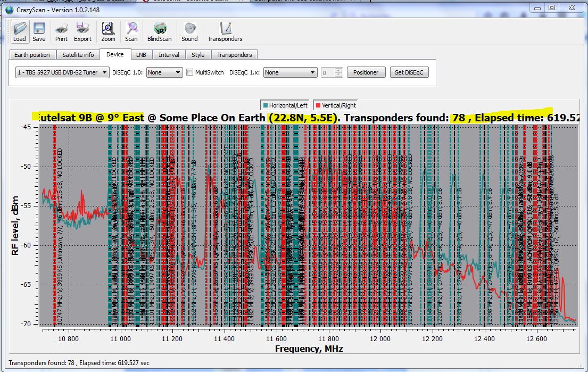Start a spectrum Scan
This screenshot has width=588, height=372.
pyautogui.click(x=131, y=31)
